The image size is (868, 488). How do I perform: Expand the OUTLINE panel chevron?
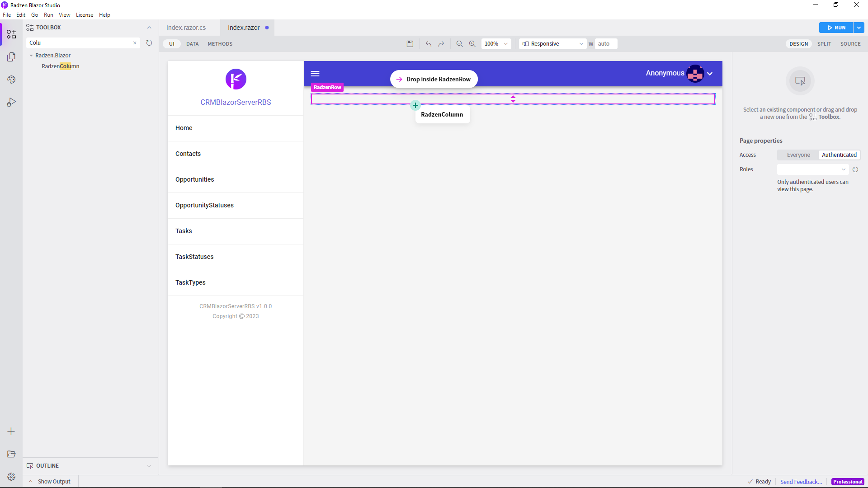tap(149, 466)
